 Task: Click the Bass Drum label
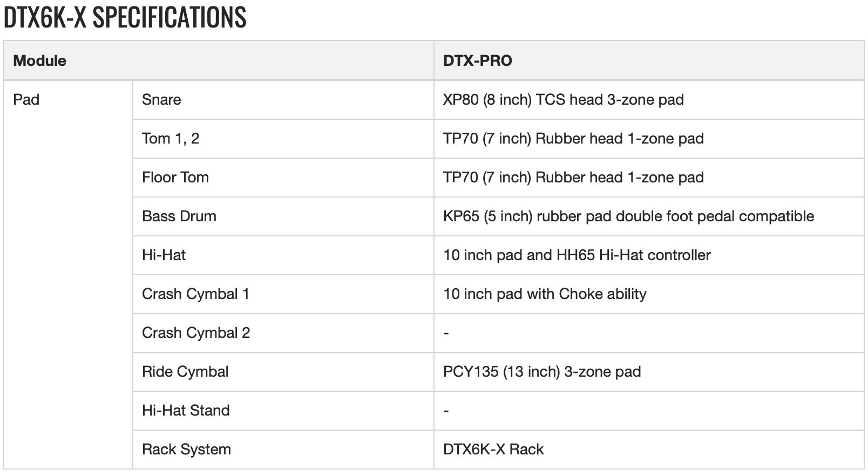tap(179, 216)
